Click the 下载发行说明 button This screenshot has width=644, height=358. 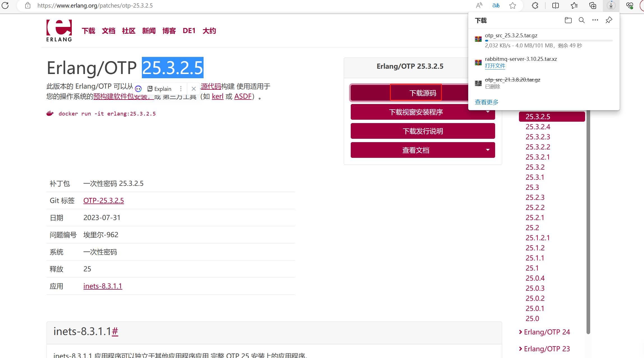point(423,131)
